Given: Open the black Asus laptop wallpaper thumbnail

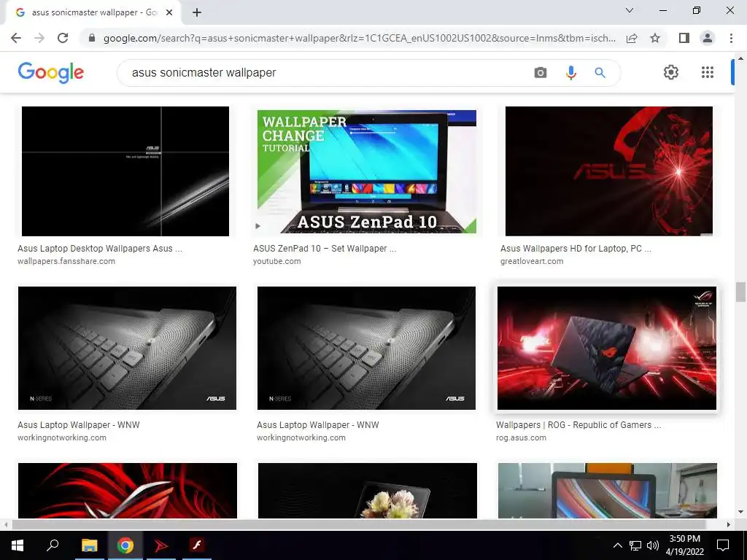Looking at the screenshot, I should (125, 171).
